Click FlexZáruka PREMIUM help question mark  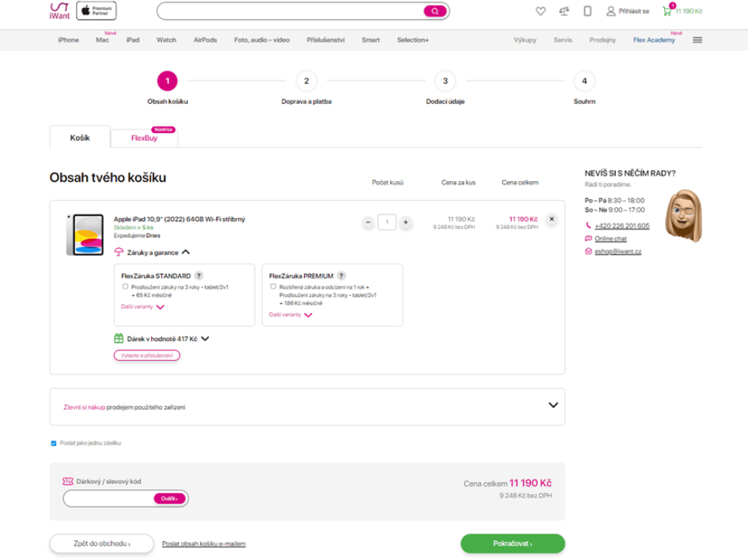[341, 276]
